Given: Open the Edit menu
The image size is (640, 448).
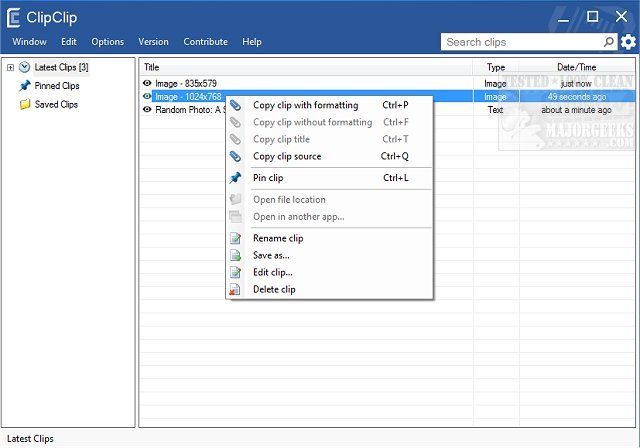Looking at the screenshot, I should (69, 42).
